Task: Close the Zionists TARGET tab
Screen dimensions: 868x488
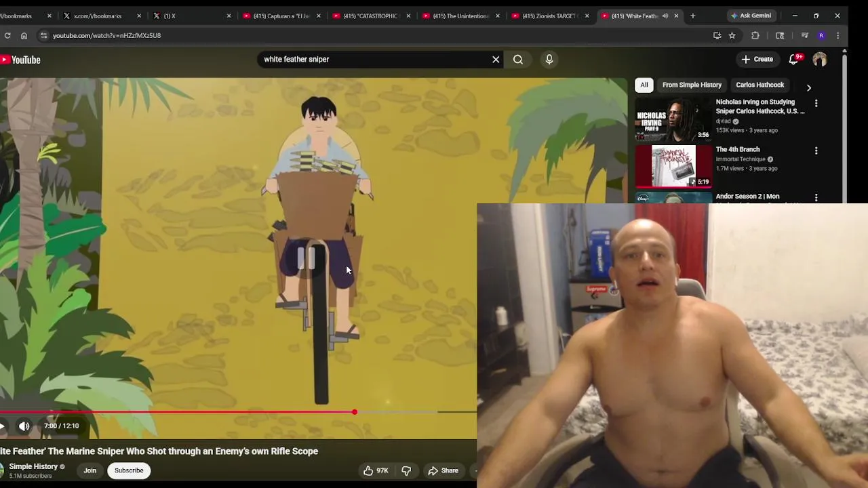Action: click(587, 16)
